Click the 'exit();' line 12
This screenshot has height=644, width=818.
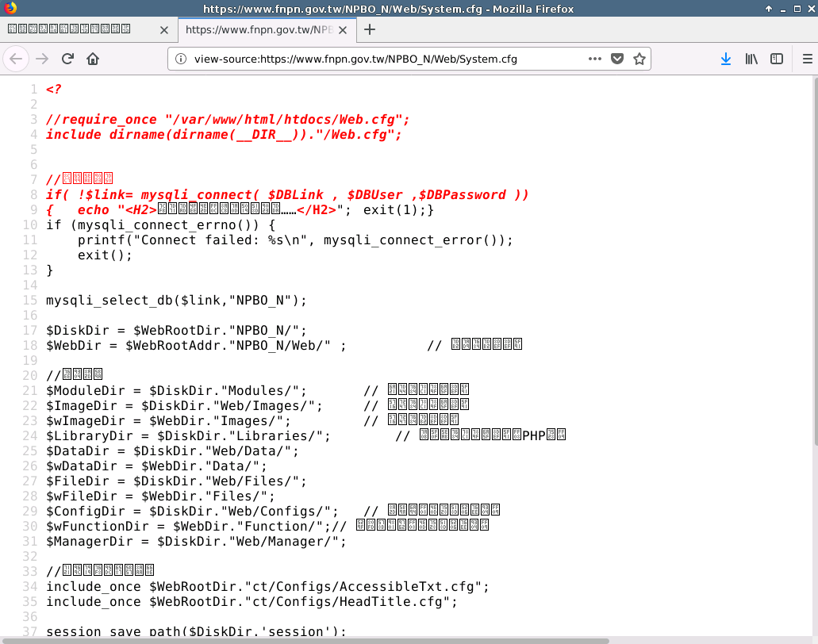[105, 255]
